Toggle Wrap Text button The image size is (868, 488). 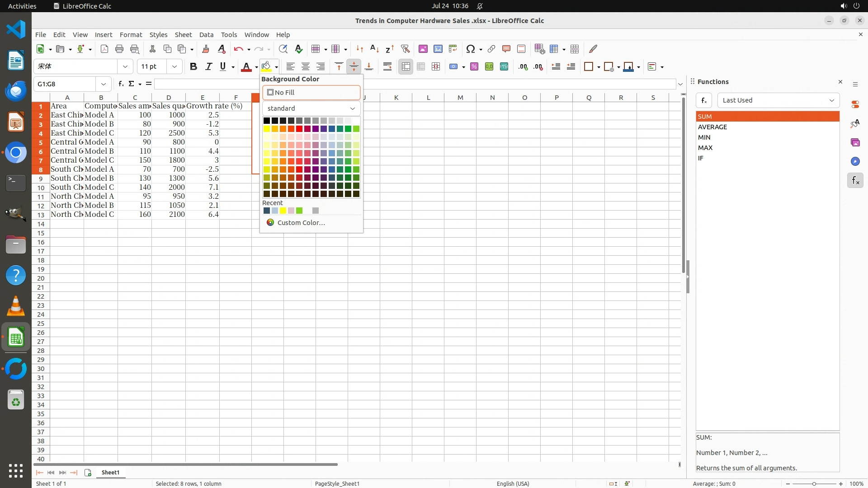tap(387, 67)
